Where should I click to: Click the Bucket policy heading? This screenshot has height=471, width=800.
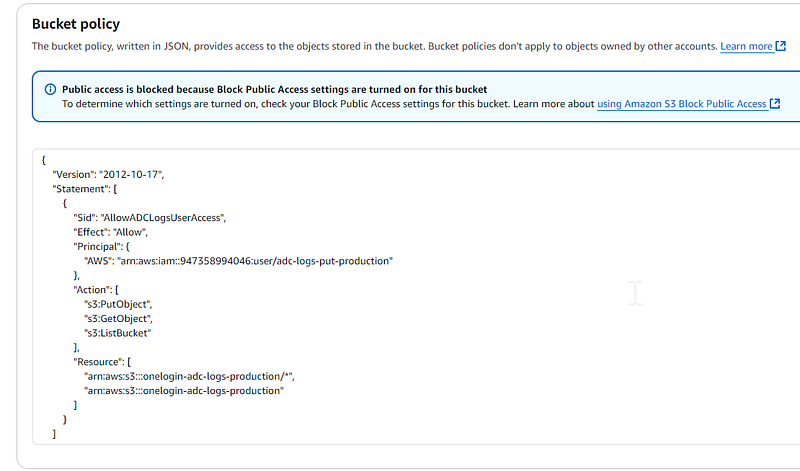[76, 24]
